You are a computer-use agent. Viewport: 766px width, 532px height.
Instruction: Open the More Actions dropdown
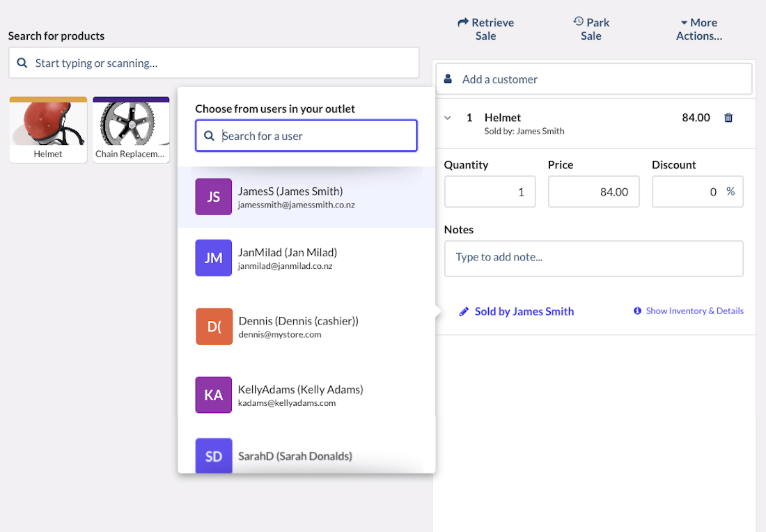click(x=698, y=29)
